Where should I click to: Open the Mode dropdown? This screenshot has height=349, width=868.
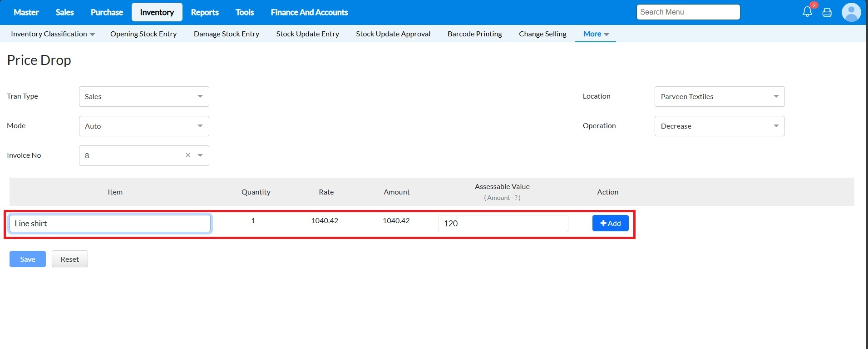(144, 126)
